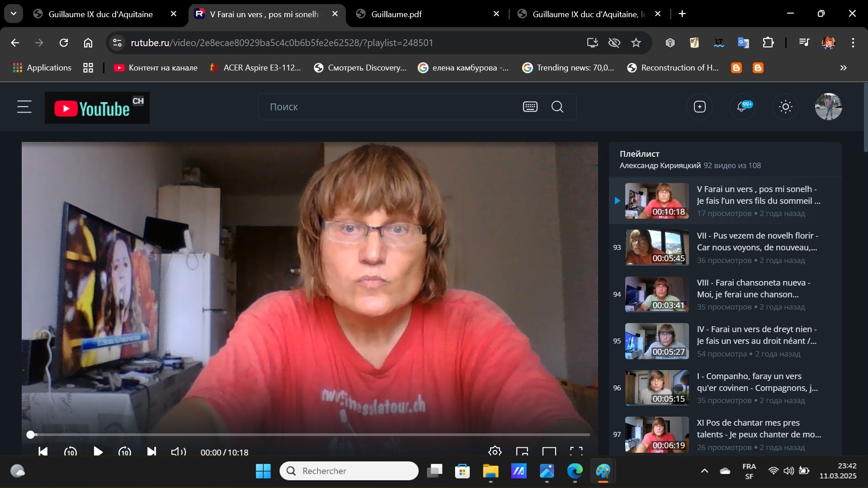Show hidden system tray icons
Image resolution: width=868 pixels, height=488 pixels.
(704, 471)
